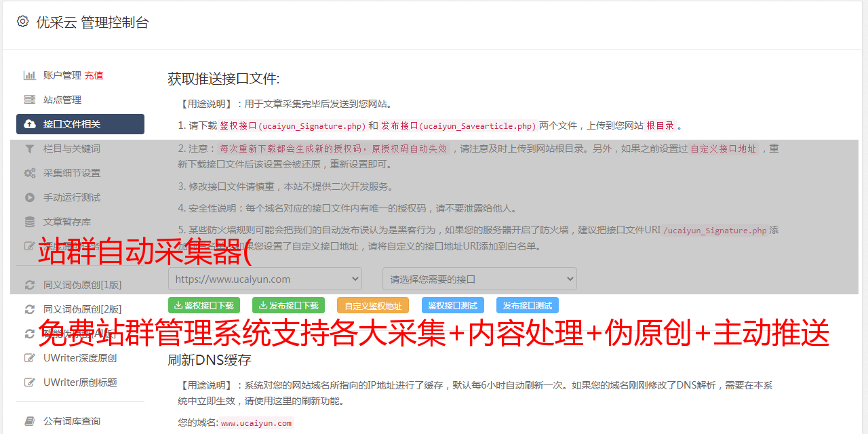868x434 pixels.
Task: Open UWriter原创标题 in the sidebar
Action: [x=80, y=382]
